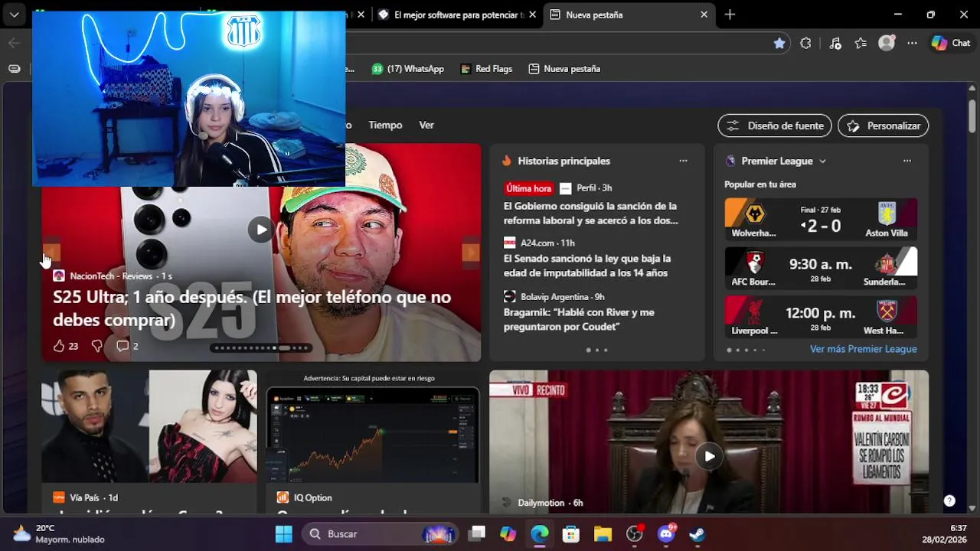The width and height of the screenshot is (980, 551).
Task: Switch to the 'Tiempo' feed tab
Action: (x=385, y=125)
